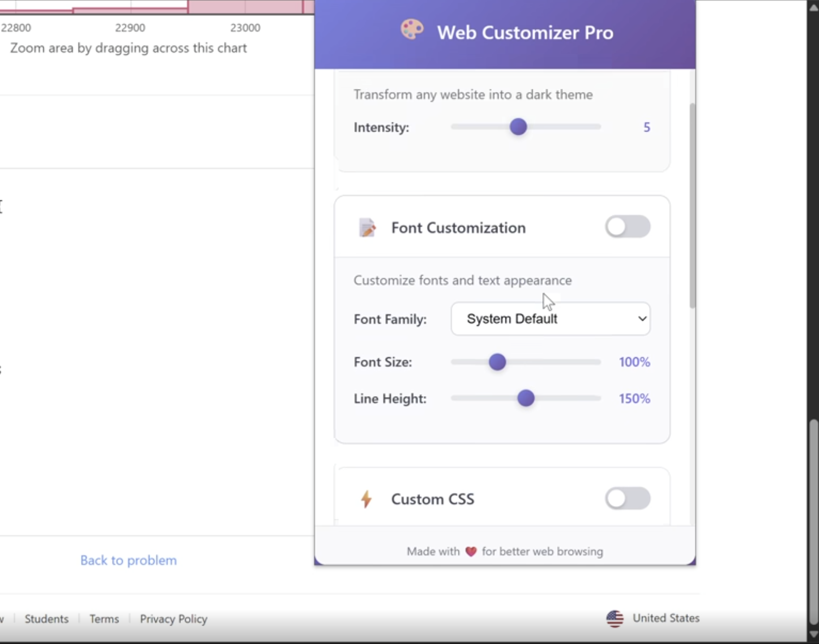Click the United States flag icon
This screenshot has width=819, height=644.
[x=615, y=618]
